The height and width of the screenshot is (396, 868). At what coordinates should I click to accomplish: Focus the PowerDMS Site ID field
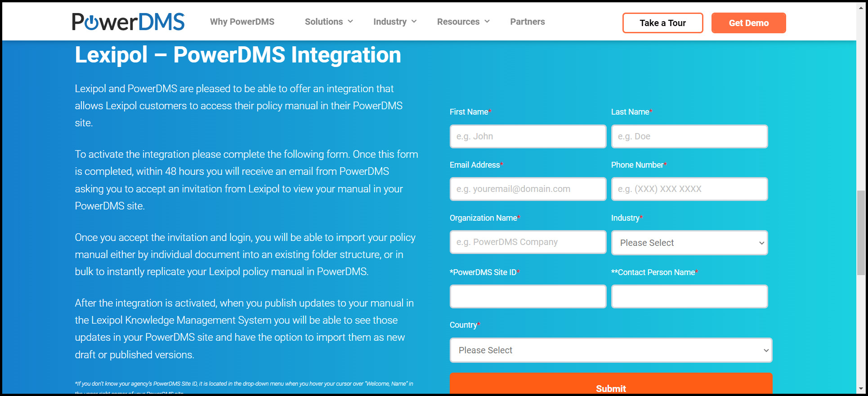point(528,296)
